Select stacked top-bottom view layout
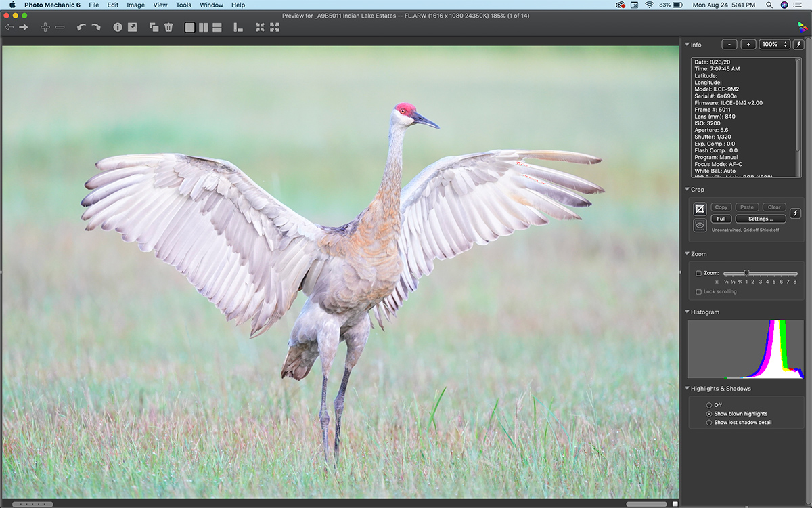The height and width of the screenshot is (508, 812). [217, 27]
